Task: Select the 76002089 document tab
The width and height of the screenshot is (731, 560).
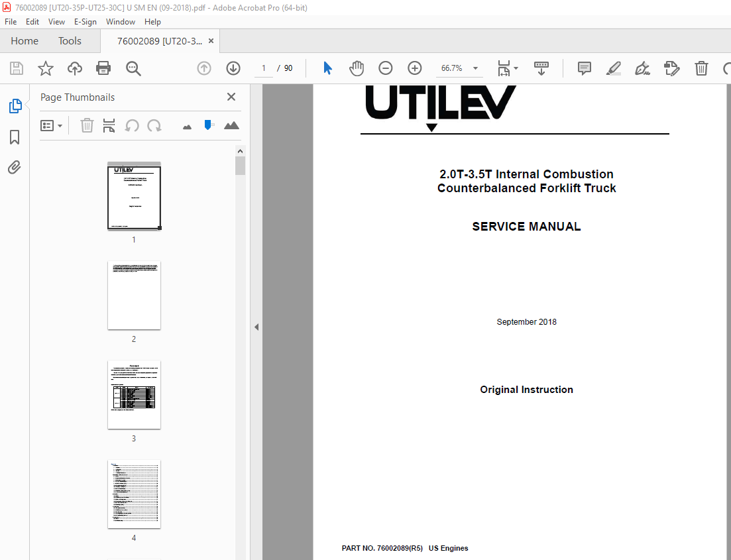Action: coord(160,41)
